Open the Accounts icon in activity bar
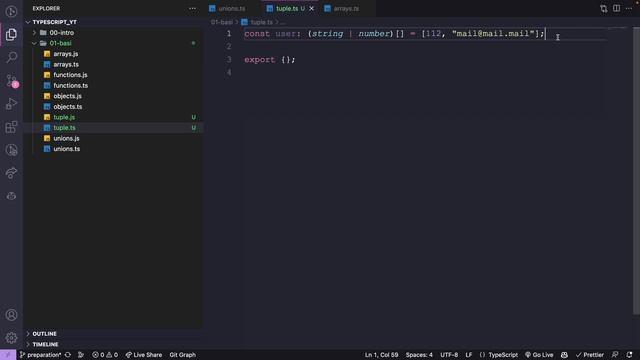 (x=11, y=315)
